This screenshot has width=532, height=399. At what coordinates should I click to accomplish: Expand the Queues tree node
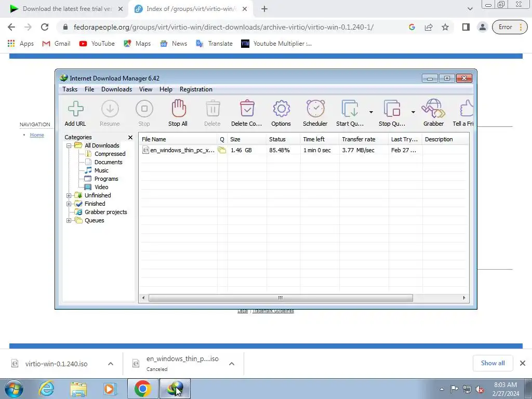click(x=69, y=220)
